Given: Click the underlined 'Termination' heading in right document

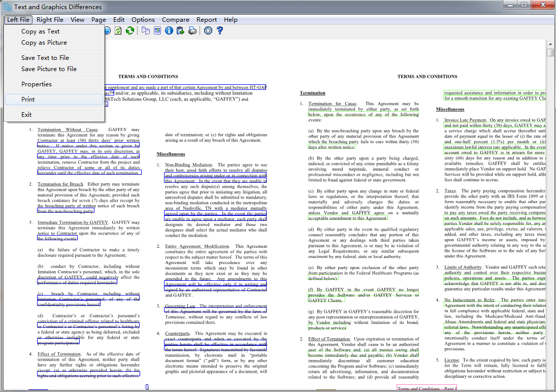Looking at the screenshot, I should (x=312, y=93).
